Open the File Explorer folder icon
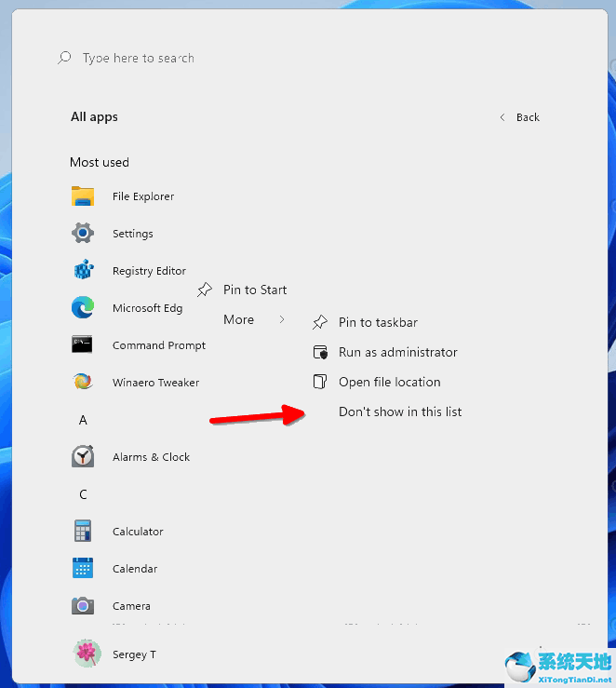Image resolution: width=616 pixels, height=688 pixels. click(83, 196)
